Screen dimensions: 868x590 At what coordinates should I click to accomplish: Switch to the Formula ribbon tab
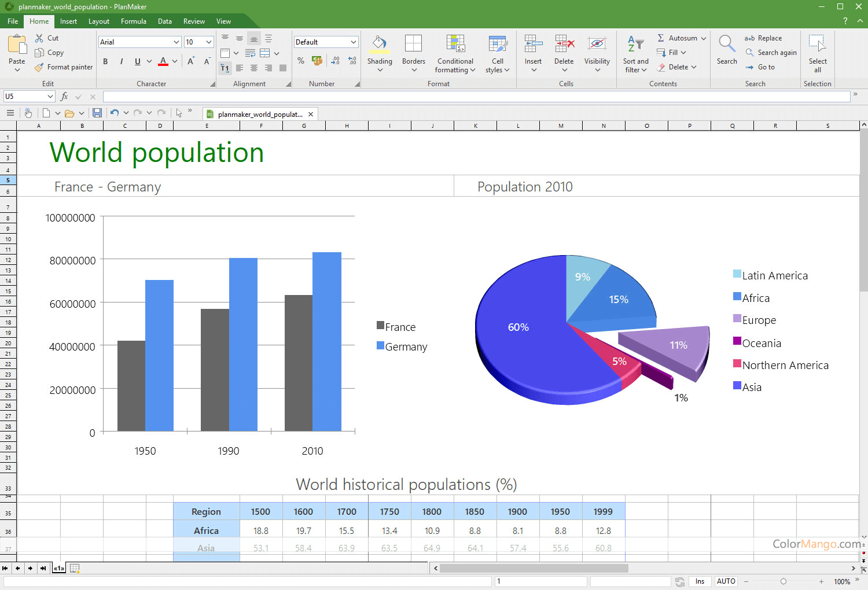pyautogui.click(x=133, y=21)
